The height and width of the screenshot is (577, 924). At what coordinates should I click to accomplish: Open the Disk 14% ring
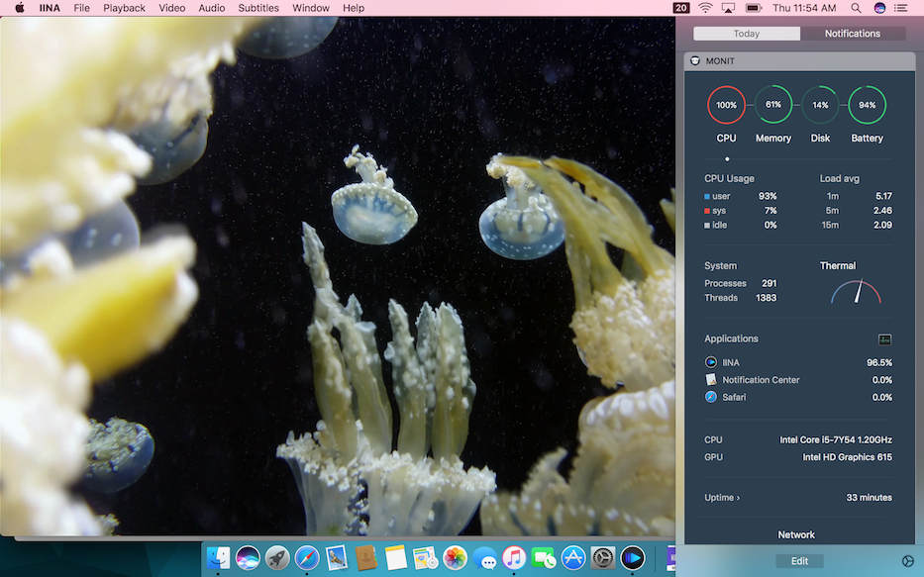point(820,105)
